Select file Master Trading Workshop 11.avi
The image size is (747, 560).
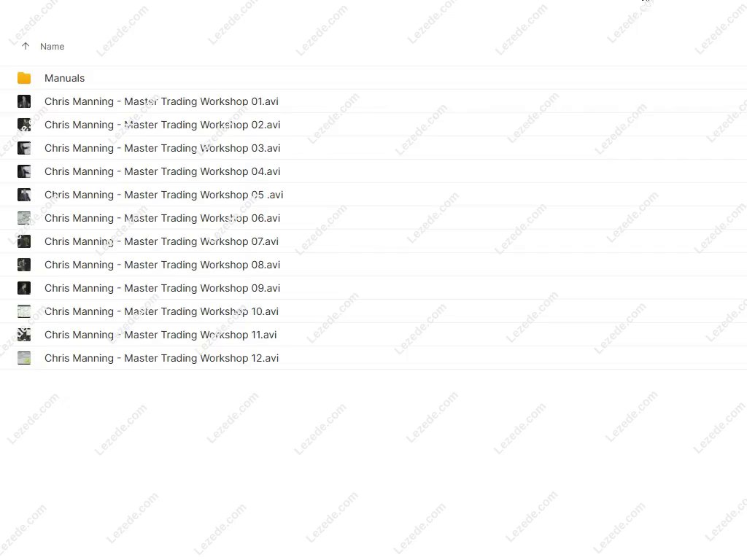pyautogui.click(x=160, y=335)
